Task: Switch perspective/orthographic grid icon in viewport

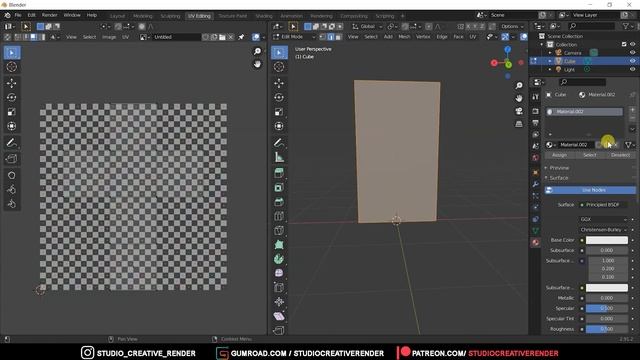Action: (519, 124)
